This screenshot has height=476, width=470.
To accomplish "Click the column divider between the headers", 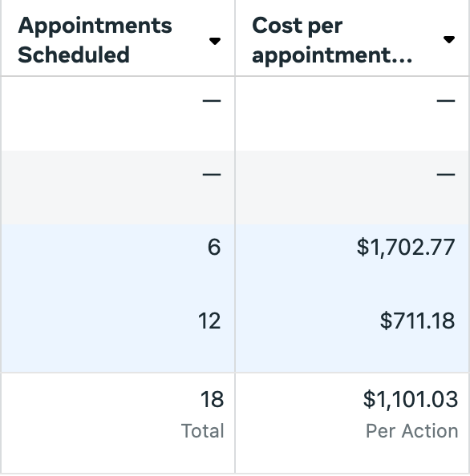I will [x=235, y=38].
